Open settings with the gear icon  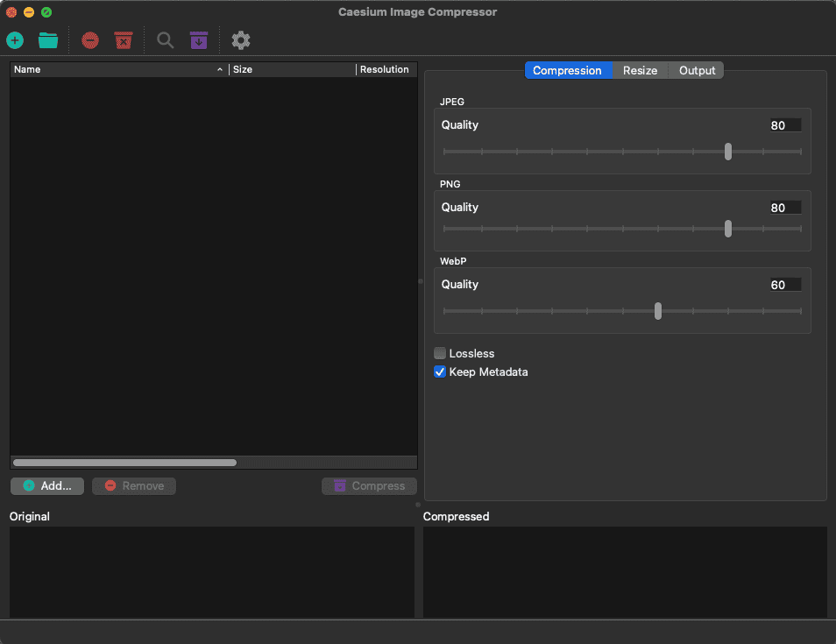241,40
